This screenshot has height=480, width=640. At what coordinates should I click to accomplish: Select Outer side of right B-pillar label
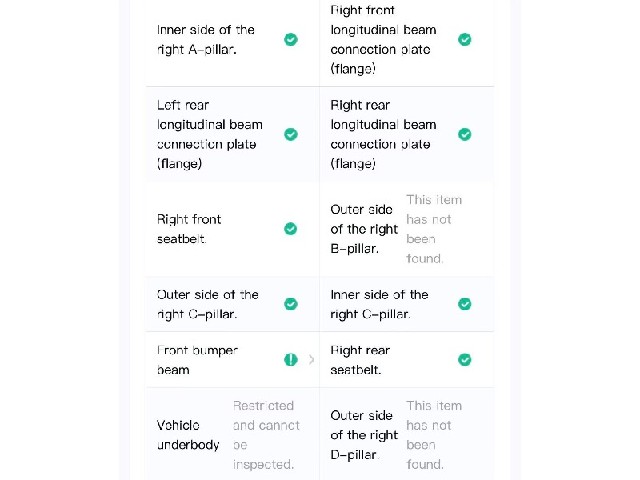coord(364,229)
